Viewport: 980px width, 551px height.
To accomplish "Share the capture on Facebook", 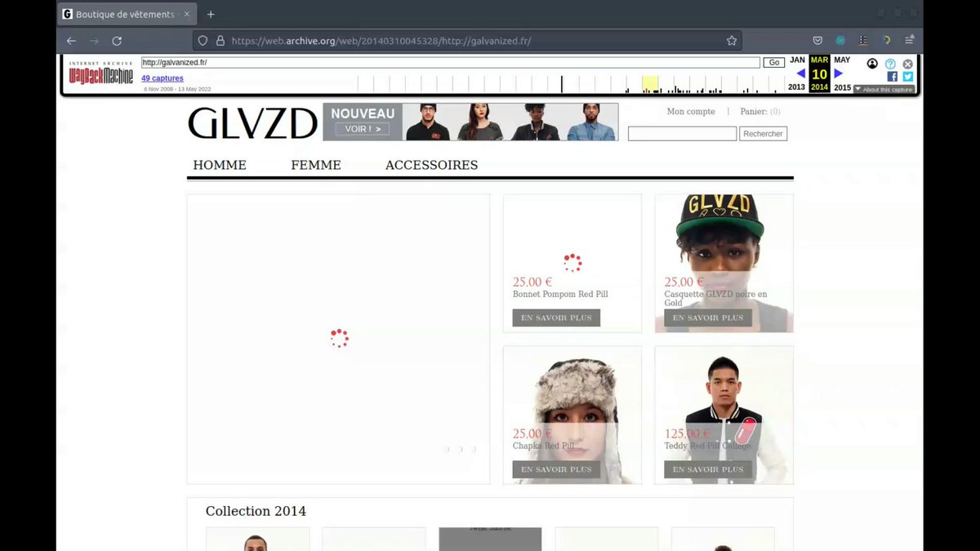I will (892, 77).
